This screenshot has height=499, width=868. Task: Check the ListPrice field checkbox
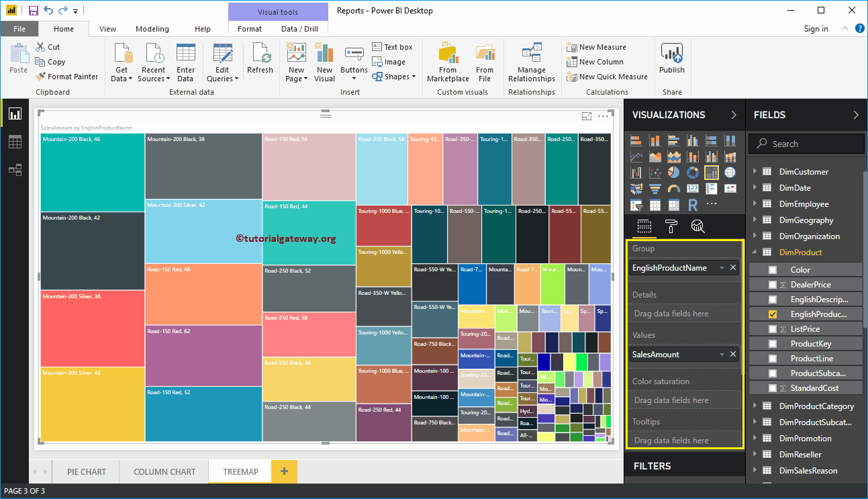(x=773, y=329)
